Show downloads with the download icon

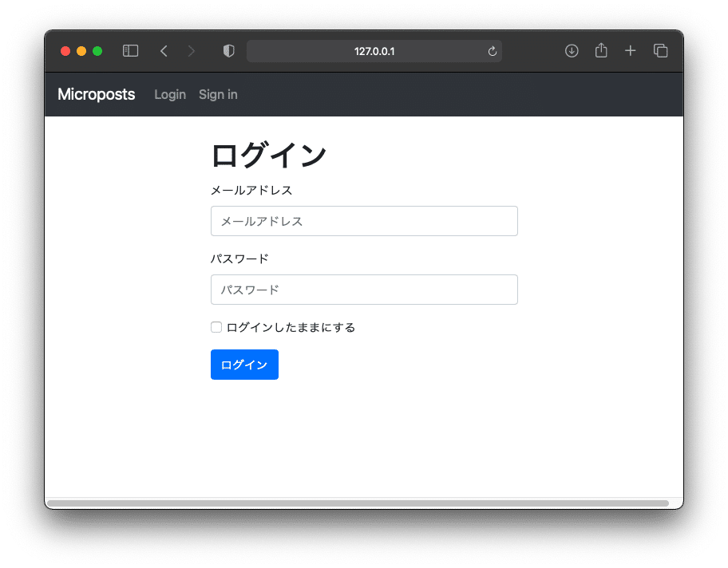pos(572,51)
